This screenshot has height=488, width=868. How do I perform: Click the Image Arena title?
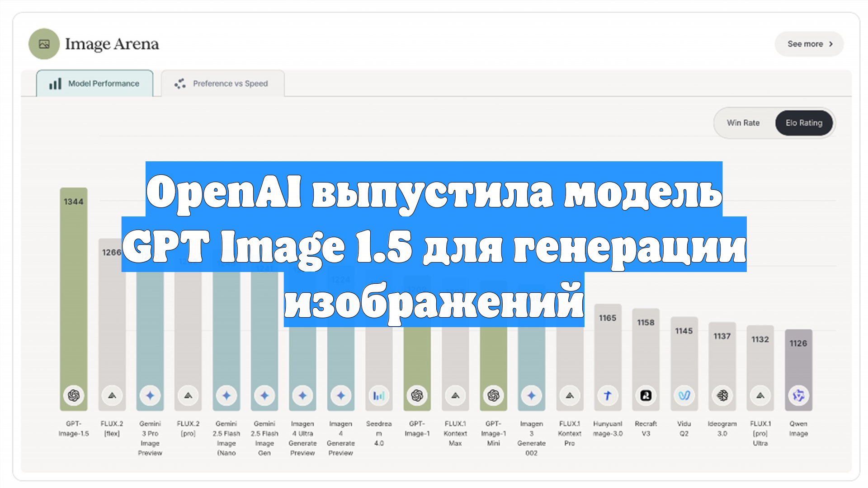tap(112, 44)
